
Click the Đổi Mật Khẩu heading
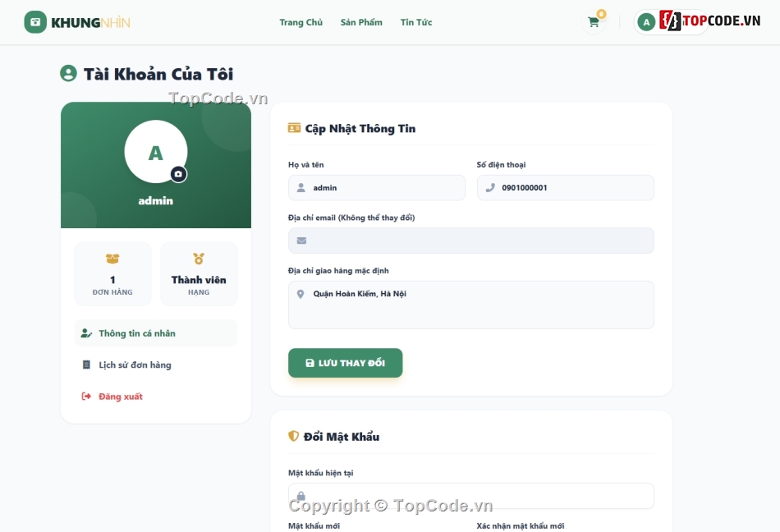pos(342,437)
